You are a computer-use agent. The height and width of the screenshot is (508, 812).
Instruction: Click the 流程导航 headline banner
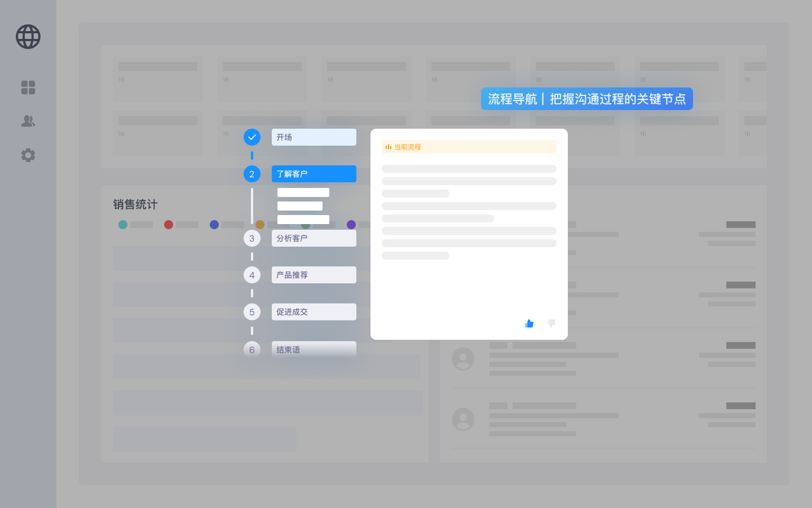tap(587, 99)
